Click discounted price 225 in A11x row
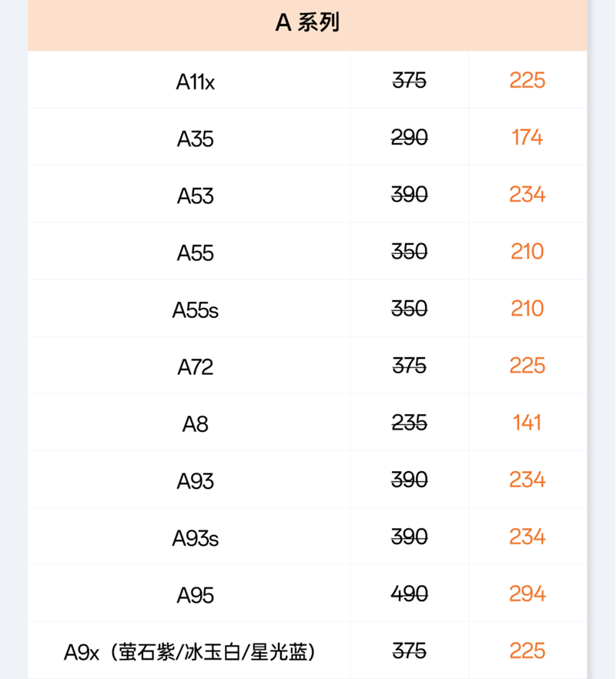The width and height of the screenshot is (616, 679). (x=527, y=80)
